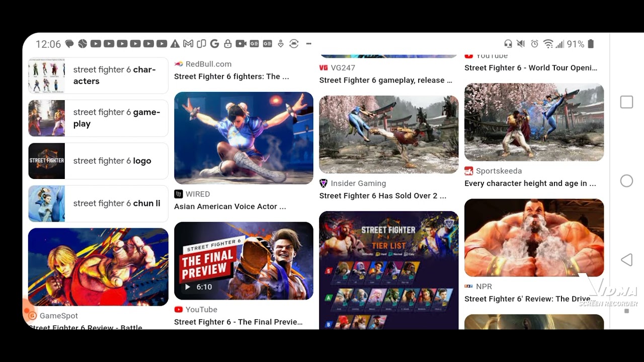Image resolution: width=644 pixels, height=362 pixels.
Task: Open 'Street Fighter 6 - The Final Previe...' link
Action: [x=238, y=322]
